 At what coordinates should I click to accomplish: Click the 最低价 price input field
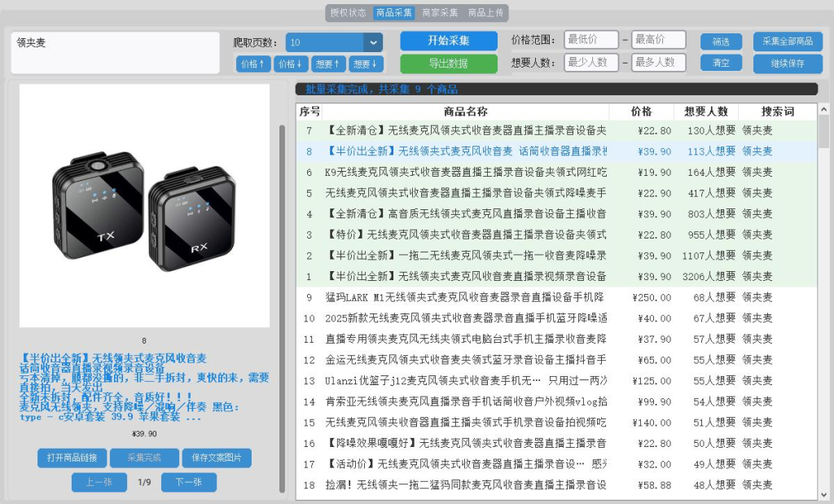click(590, 40)
